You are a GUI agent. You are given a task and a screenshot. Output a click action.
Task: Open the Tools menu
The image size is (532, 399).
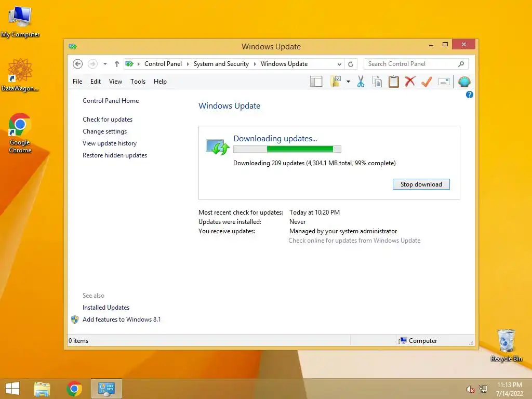(138, 82)
